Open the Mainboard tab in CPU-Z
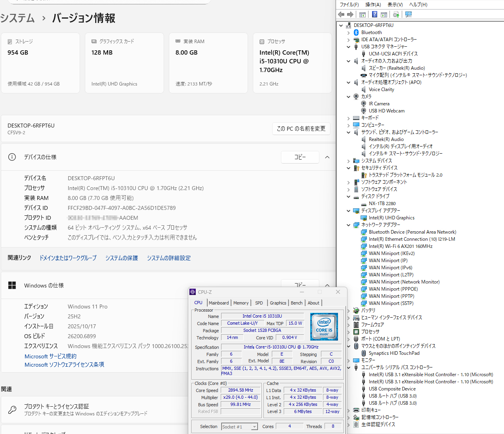This screenshot has width=504, height=434. [219, 303]
